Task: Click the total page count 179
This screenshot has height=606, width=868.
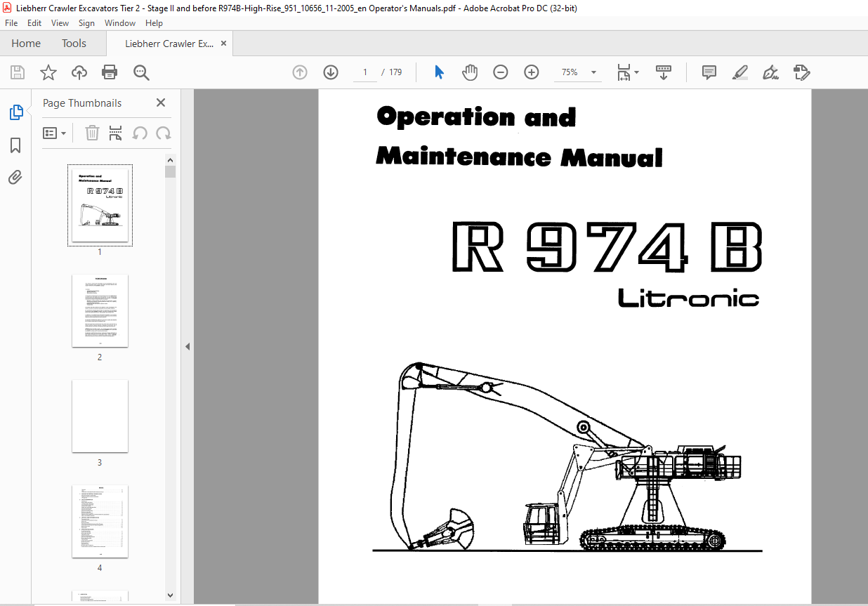Action: pyautogui.click(x=395, y=72)
